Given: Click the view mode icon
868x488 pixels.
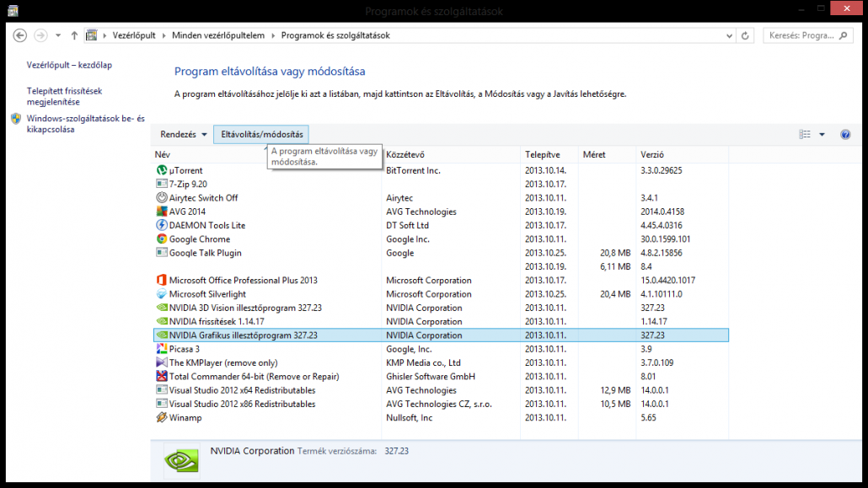Looking at the screenshot, I should tap(805, 135).
